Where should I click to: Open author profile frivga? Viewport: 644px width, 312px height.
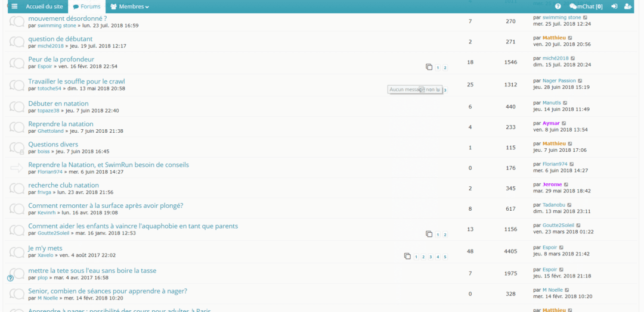pyautogui.click(x=45, y=192)
